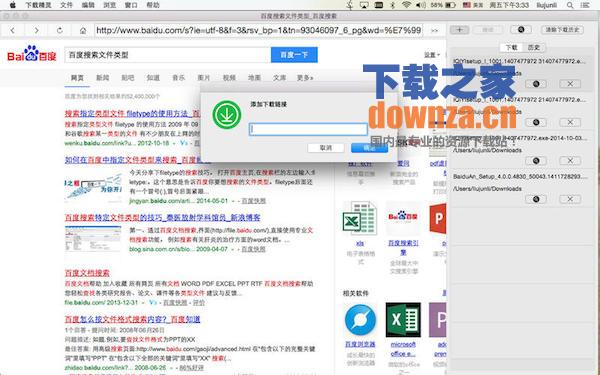
Task: Click the thumbnail beside the jingyan.baidu.com result
Action: 93,187
